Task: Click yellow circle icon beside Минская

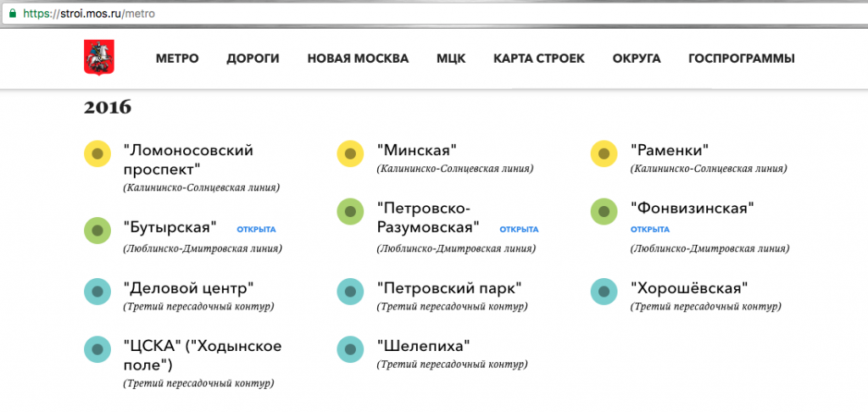Action: coord(350,154)
